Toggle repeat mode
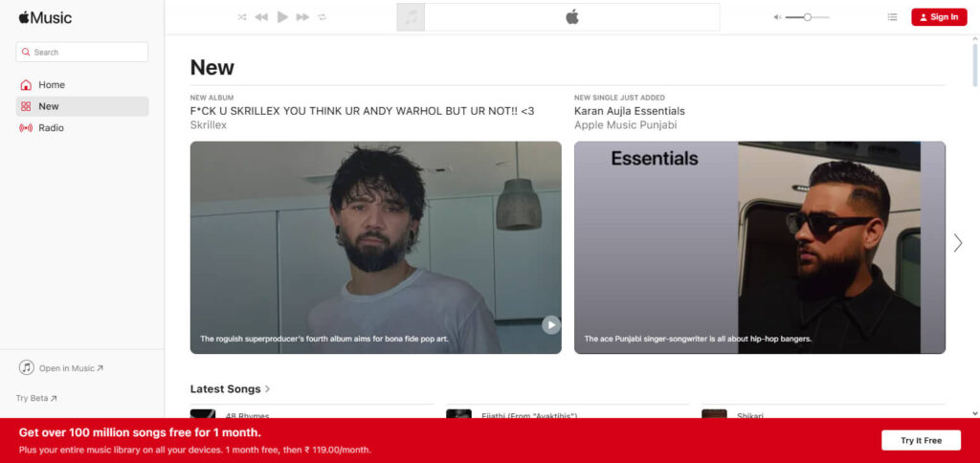Viewport: 980px width, 463px height. click(322, 17)
